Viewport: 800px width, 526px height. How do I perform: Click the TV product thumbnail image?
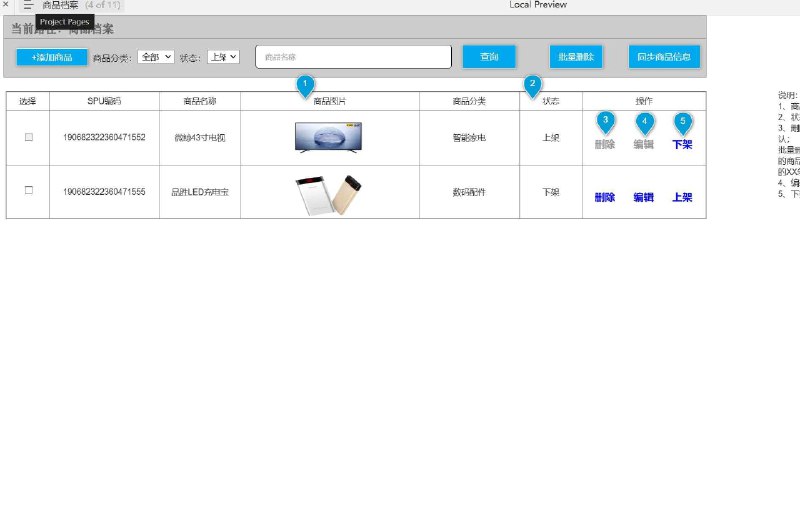[x=329, y=137]
